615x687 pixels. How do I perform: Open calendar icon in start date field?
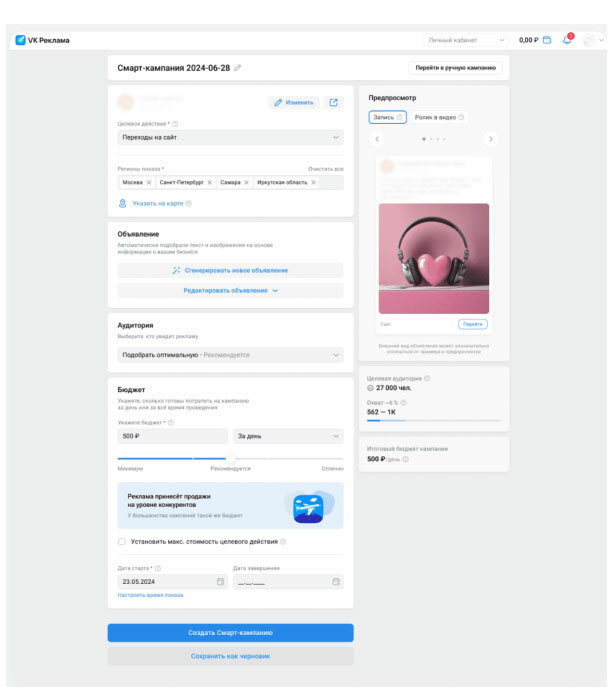(220, 581)
